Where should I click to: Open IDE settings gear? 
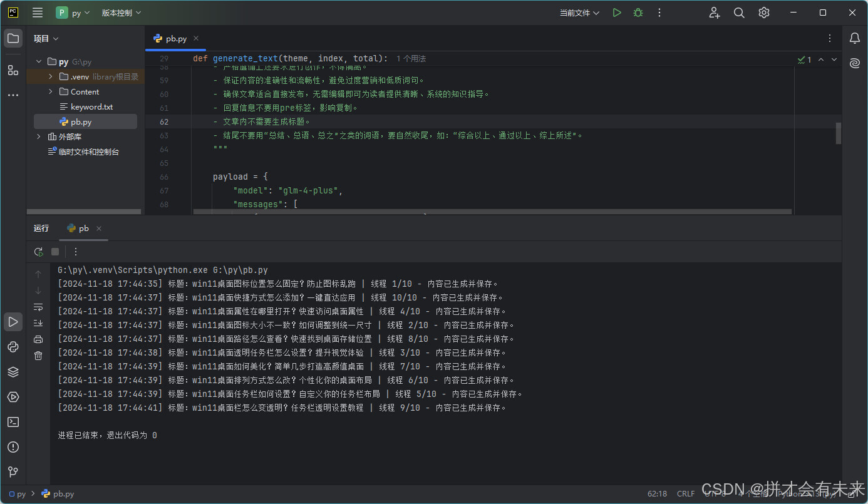[764, 13]
